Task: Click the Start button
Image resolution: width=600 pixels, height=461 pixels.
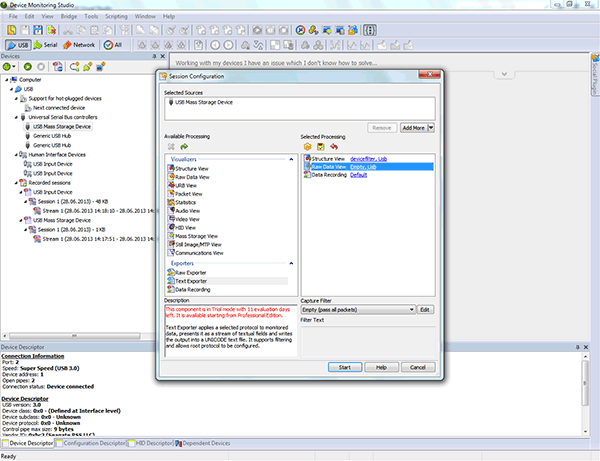Action: [345, 367]
